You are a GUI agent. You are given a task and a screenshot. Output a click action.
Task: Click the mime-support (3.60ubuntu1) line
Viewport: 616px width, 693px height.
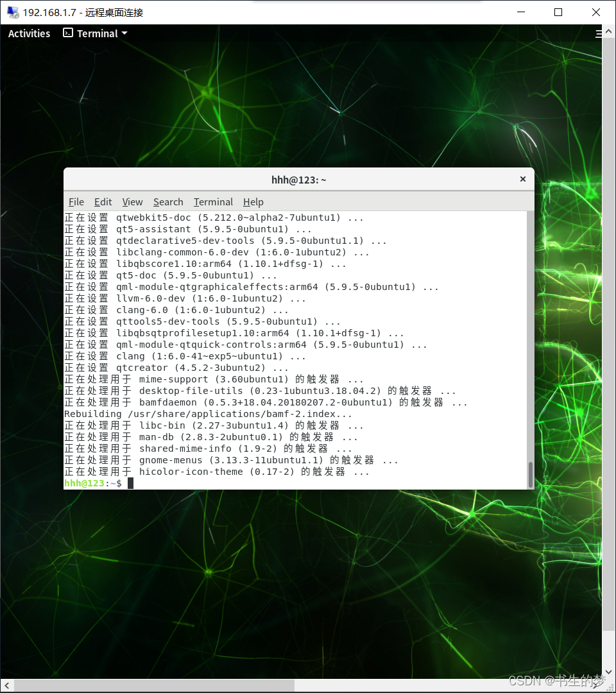[x=214, y=379]
